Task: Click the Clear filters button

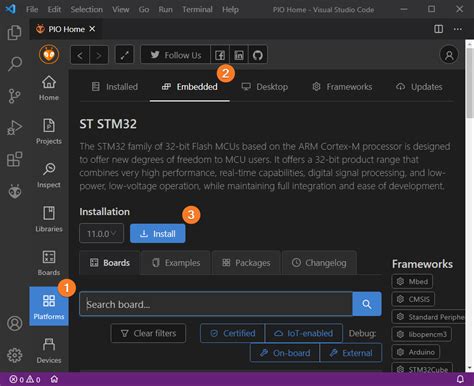Action: click(x=148, y=333)
